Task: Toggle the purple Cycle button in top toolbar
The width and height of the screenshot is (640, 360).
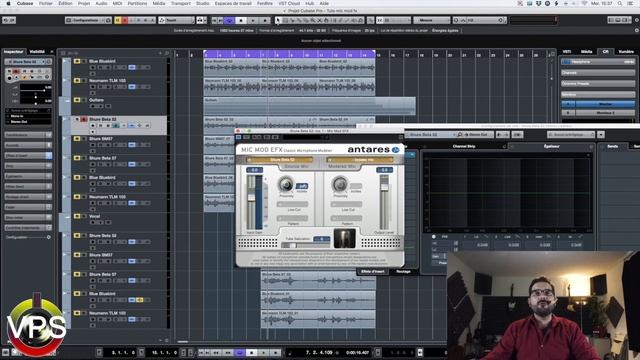Action: click(229, 20)
